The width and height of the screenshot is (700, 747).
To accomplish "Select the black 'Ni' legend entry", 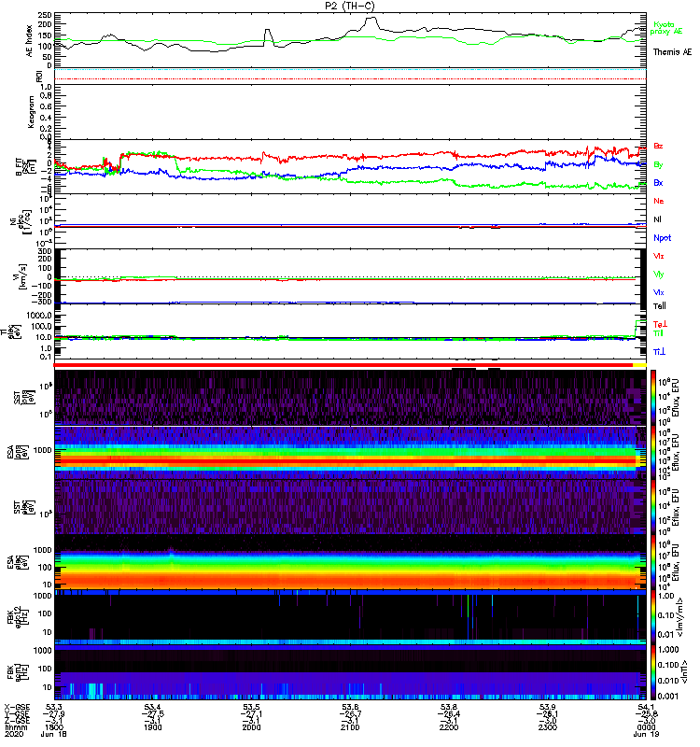I will (657, 219).
